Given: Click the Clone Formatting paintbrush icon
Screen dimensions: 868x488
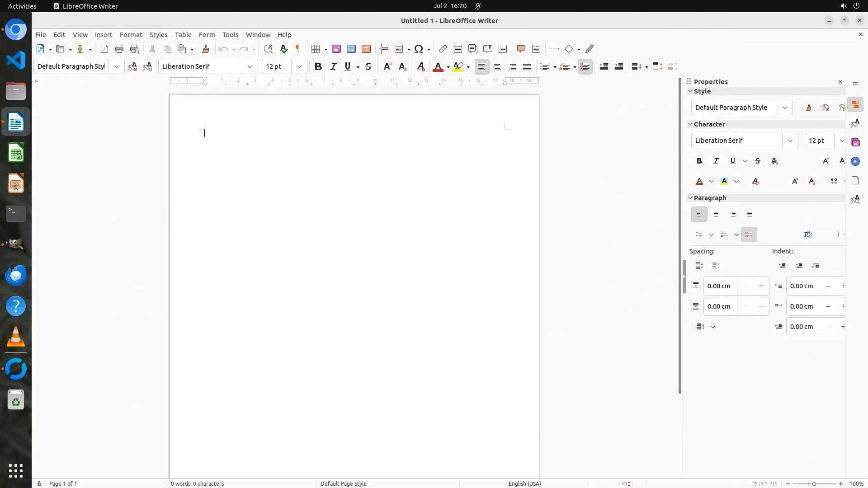Looking at the screenshot, I should [206, 49].
